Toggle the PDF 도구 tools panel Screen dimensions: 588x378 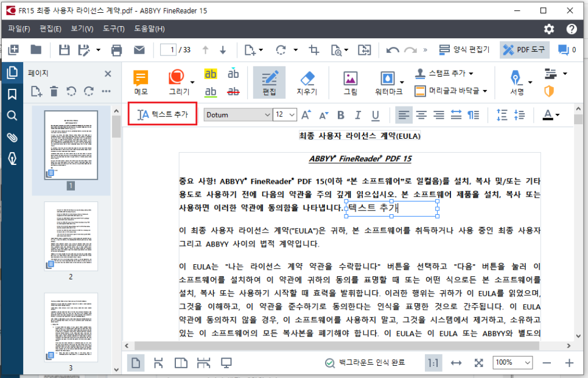(524, 49)
